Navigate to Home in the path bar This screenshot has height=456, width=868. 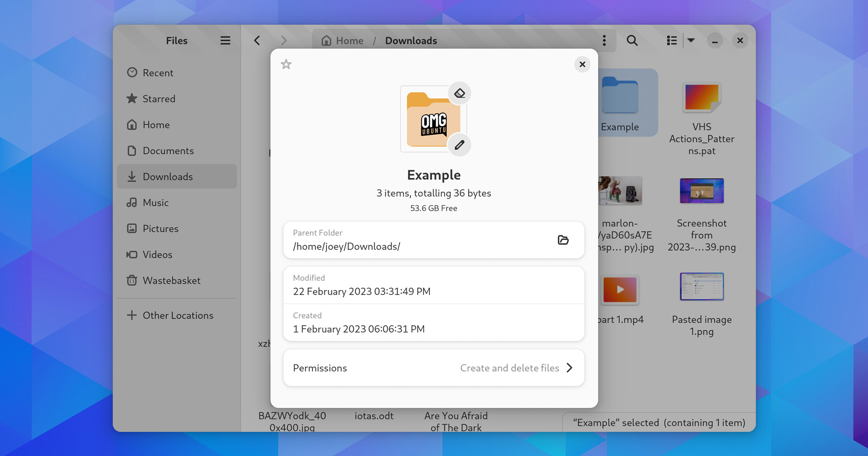tap(343, 41)
